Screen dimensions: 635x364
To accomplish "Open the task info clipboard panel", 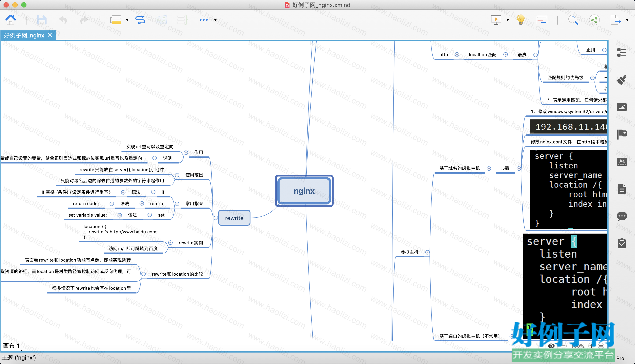I will [622, 243].
